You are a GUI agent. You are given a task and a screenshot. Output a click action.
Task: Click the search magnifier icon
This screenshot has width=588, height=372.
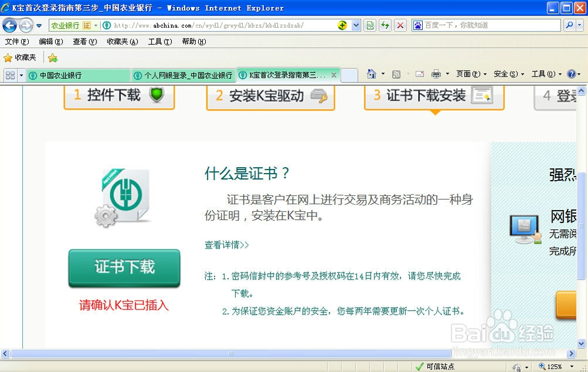(569, 25)
